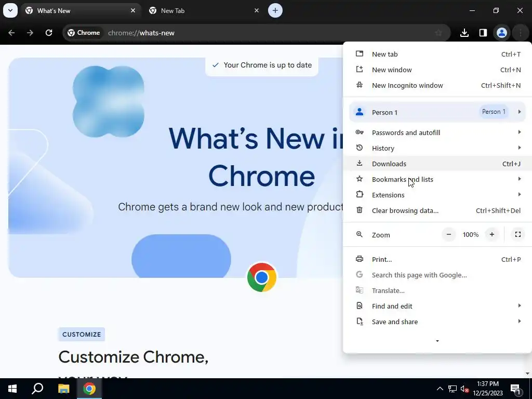Expand the Passwords and autofill arrow
The image size is (532, 399).
tap(520, 132)
